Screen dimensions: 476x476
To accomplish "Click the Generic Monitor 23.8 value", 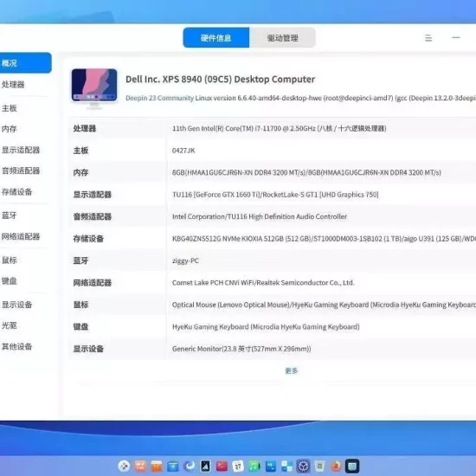I will (x=241, y=349).
